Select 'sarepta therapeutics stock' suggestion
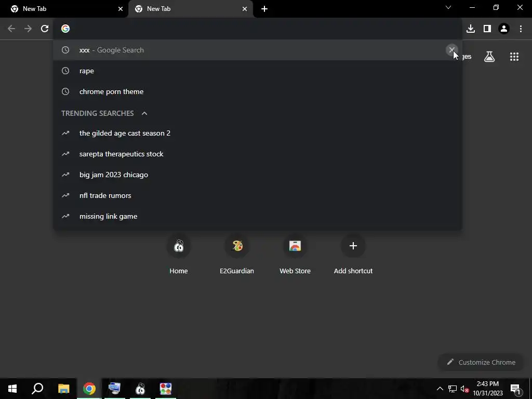 [x=258, y=154]
